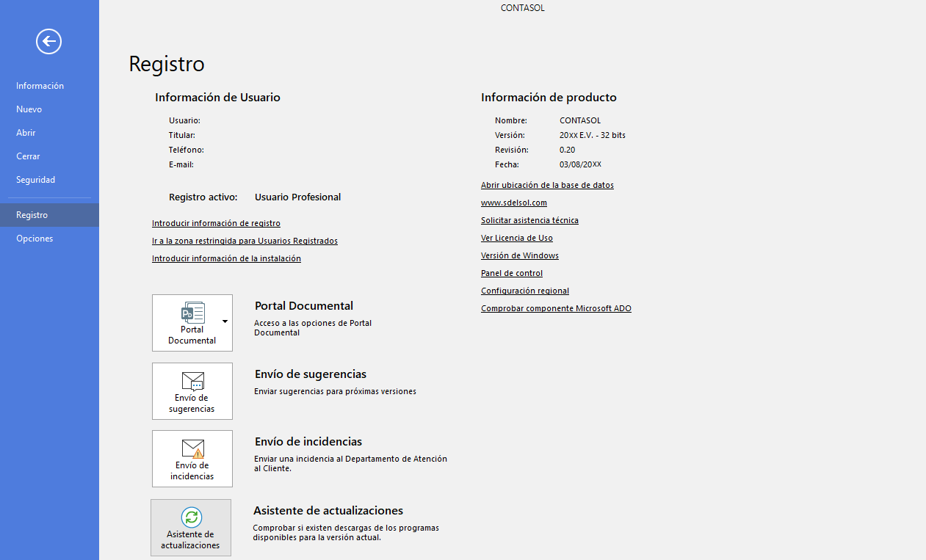Open Abrir ubicación de la base de datos
The height and width of the screenshot is (560, 926).
(x=547, y=185)
